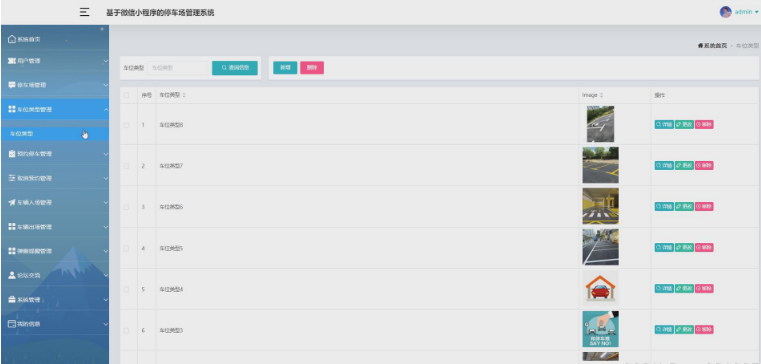The image size is (761, 364).
Task: Click the 系统首页 breadcrumb link
Action: coord(715,46)
